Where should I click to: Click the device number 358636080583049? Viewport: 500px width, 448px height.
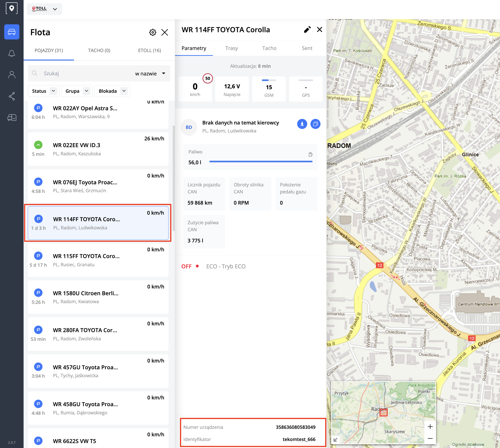click(x=295, y=427)
